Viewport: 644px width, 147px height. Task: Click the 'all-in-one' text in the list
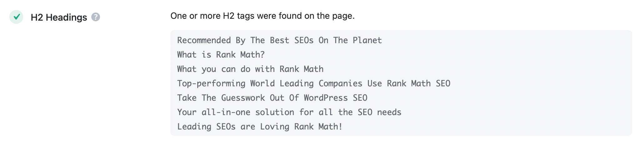tap(226, 112)
